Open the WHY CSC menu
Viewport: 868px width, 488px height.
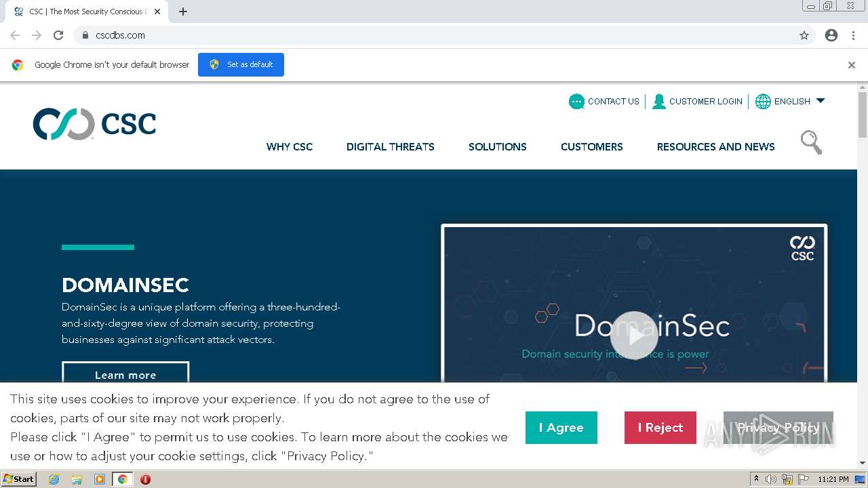(290, 146)
